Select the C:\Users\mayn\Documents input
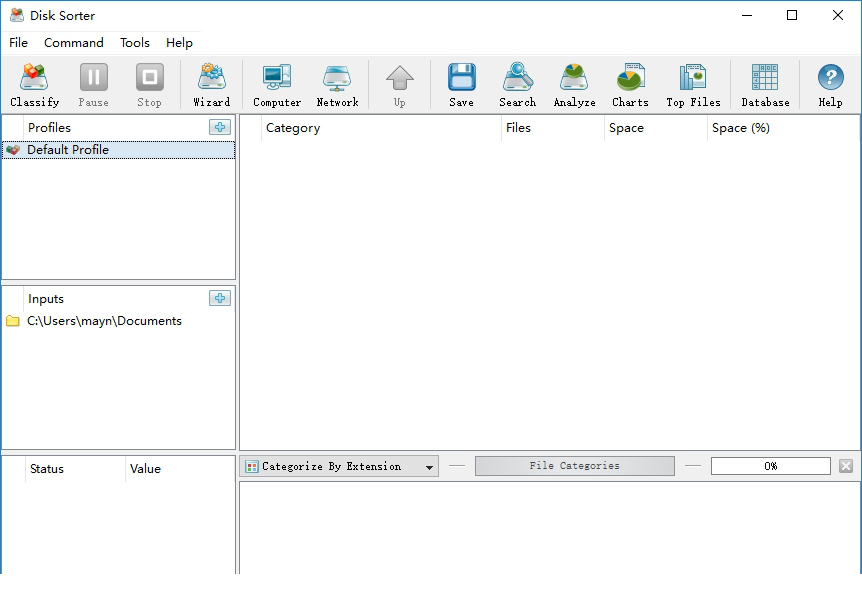Screen dimensions: 862x596 (119, 321)
